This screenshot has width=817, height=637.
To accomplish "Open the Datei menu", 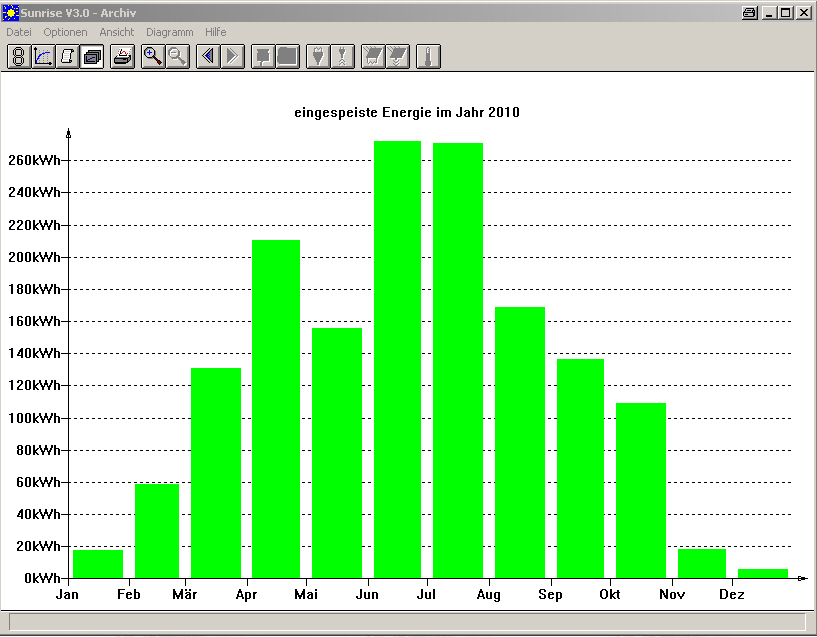I will coord(19,32).
